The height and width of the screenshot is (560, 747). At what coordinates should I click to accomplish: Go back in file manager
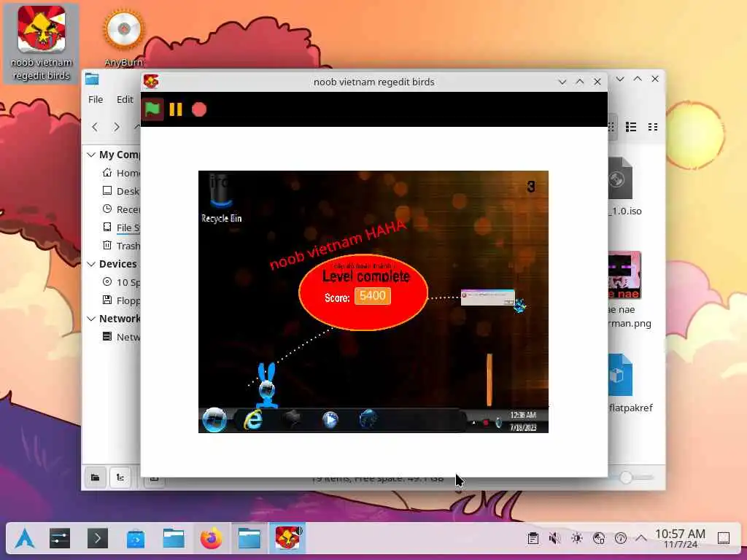[x=95, y=127]
